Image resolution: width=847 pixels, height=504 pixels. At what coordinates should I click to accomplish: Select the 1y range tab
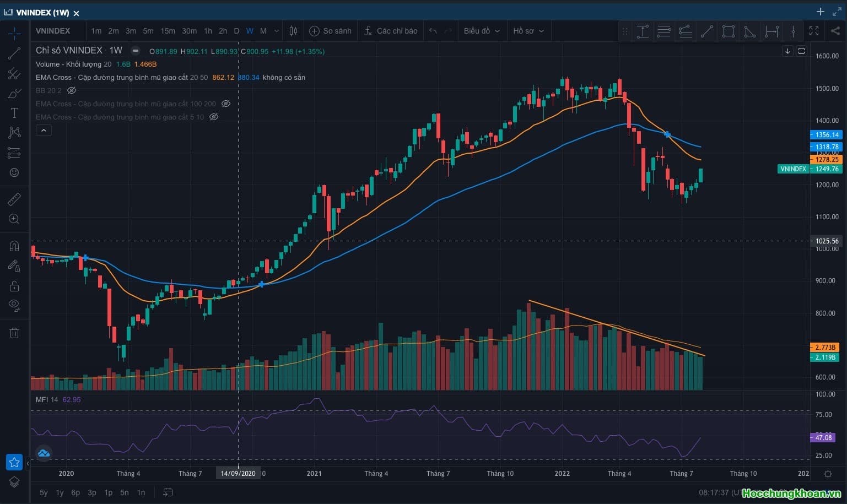tap(60, 492)
